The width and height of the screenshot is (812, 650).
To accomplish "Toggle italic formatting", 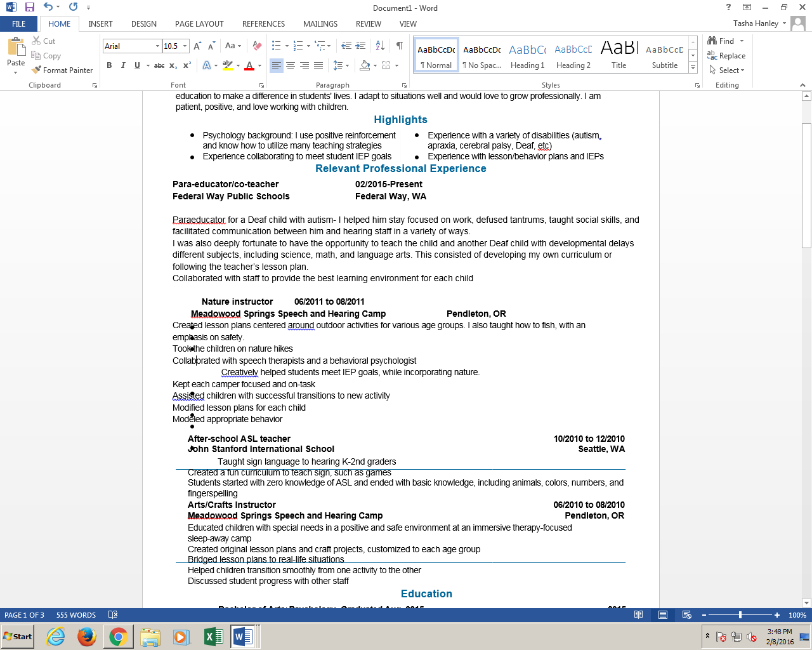I will pyautogui.click(x=123, y=65).
